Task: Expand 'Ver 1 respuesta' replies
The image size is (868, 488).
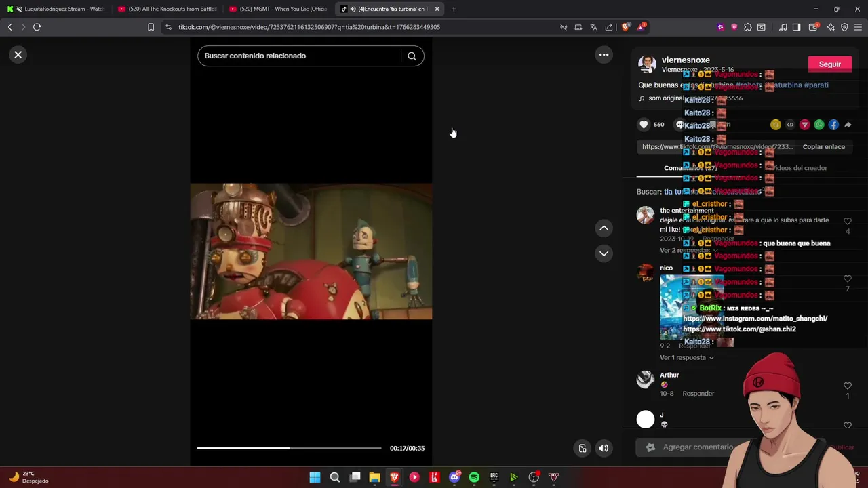Action: click(x=686, y=358)
